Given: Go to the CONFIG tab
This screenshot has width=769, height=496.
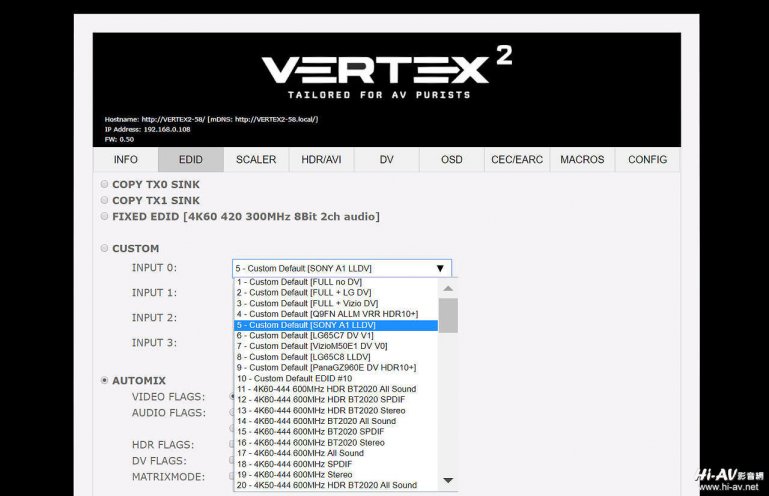Looking at the screenshot, I should [x=647, y=160].
